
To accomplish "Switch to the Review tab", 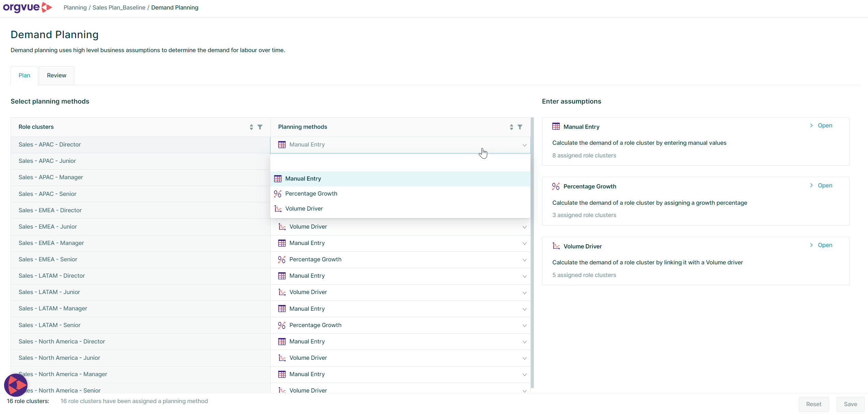I will 56,75.
